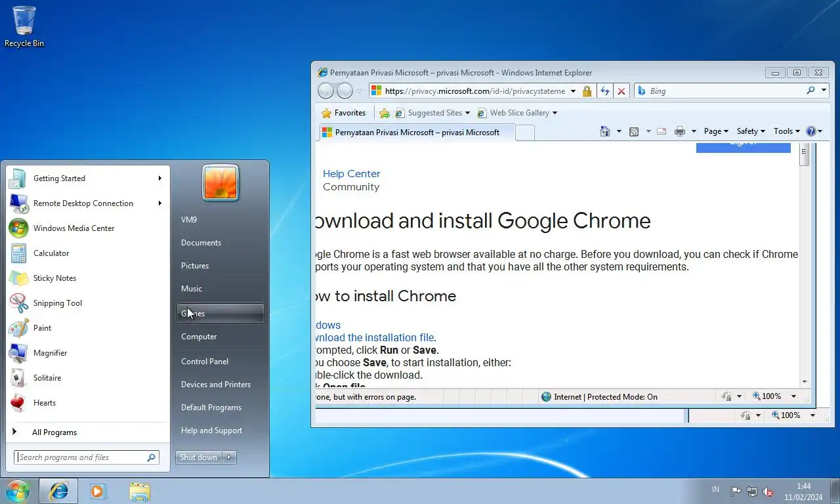Click Add to Favorites Bar star icon

coord(385,113)
